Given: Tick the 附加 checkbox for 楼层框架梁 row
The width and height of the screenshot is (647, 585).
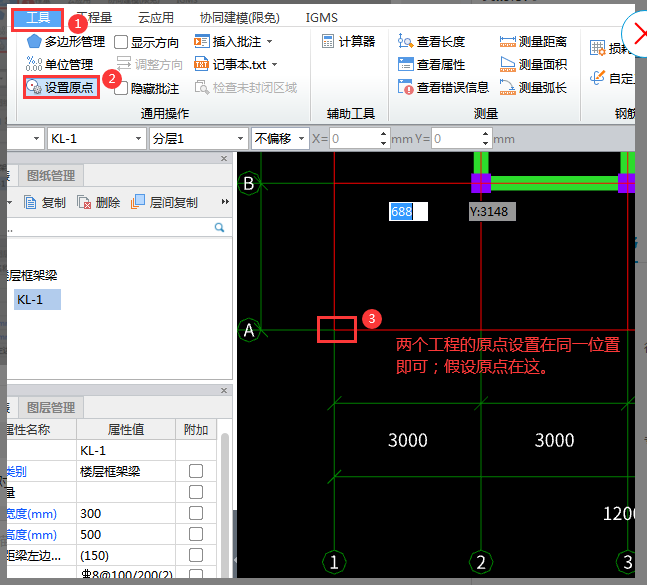Looking at the screenshot, I should pos(196,471).
